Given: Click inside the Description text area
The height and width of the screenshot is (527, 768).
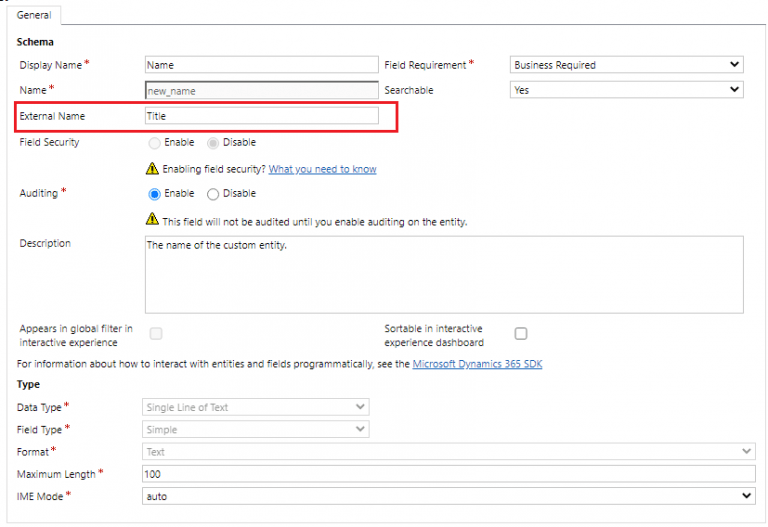Looking at the screenshot, I should point(444,275).
